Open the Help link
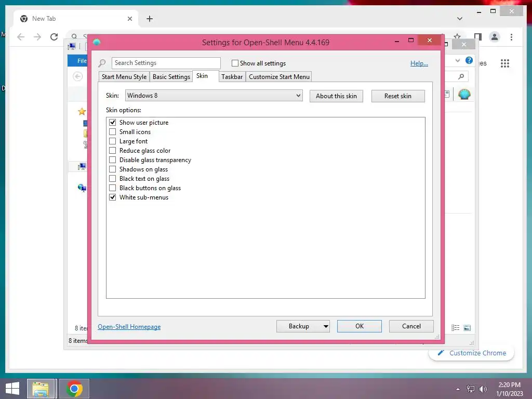Viewport: 532px width, 399px height. point(419,63)
